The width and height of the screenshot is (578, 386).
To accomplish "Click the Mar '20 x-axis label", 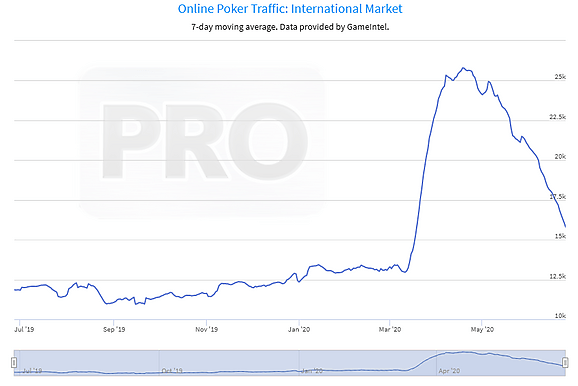I will (390, 329).
